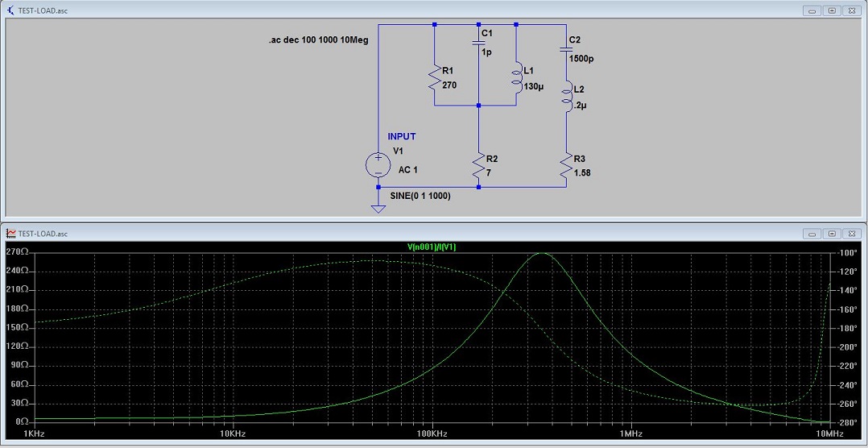Minimize the schematic TEST-LOAD.asc window
The height and width of the screenshot is (448, 868).
[x=814, y=10]
